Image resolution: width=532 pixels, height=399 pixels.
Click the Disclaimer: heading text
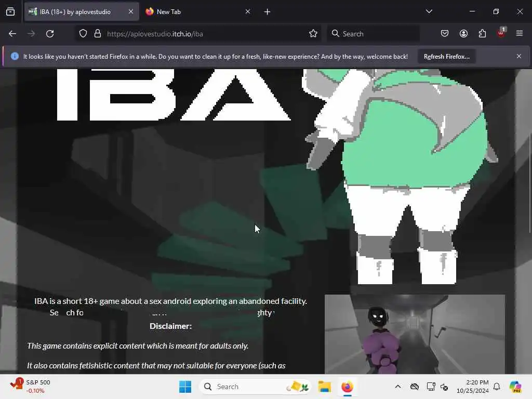(x=170, y=326)
